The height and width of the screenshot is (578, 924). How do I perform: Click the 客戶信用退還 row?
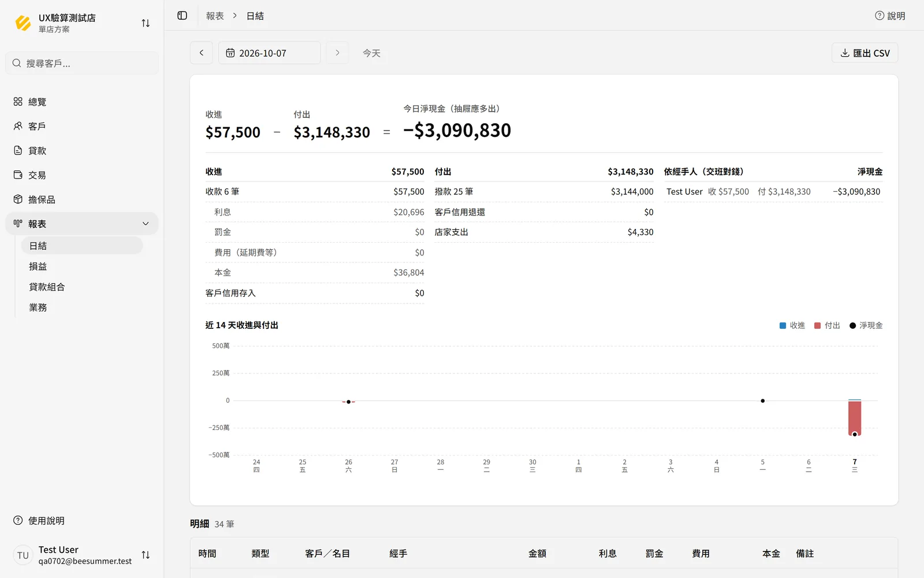click(x=544, y=212)
